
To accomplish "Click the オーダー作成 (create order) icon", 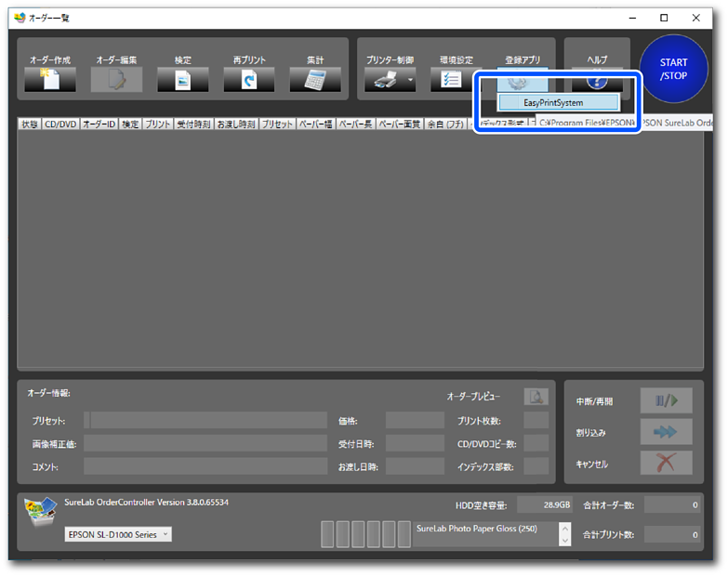I will point(49,80).
